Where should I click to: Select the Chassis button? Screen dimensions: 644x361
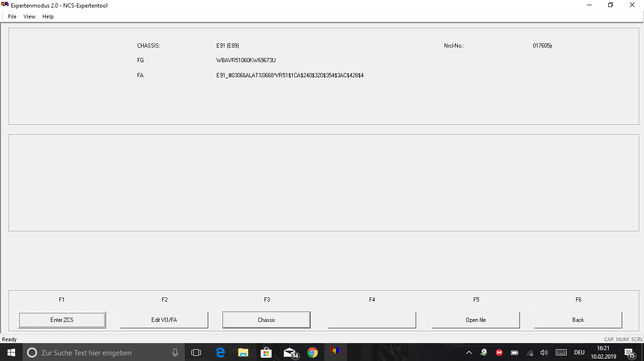(x=266, y=320)
